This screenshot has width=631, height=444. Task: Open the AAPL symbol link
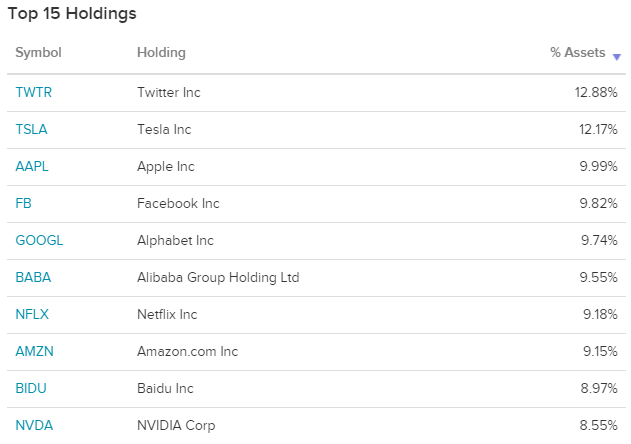(x=32, y=166)
